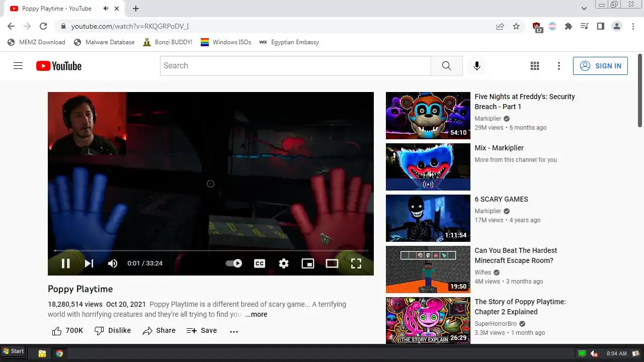Viewport: 644px width, 362px height.
Task: Like the video with 700K
Action: [67, 330]
